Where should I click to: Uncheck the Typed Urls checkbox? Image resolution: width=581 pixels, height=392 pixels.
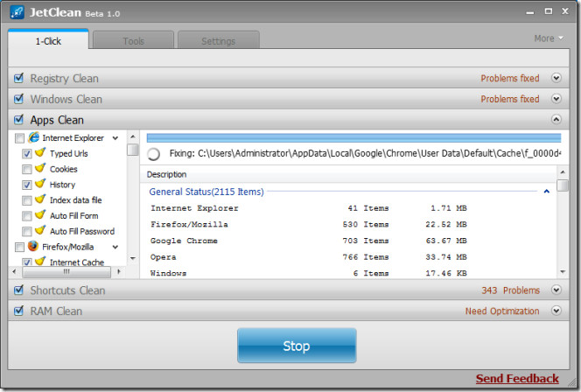[x=27, y=154]
